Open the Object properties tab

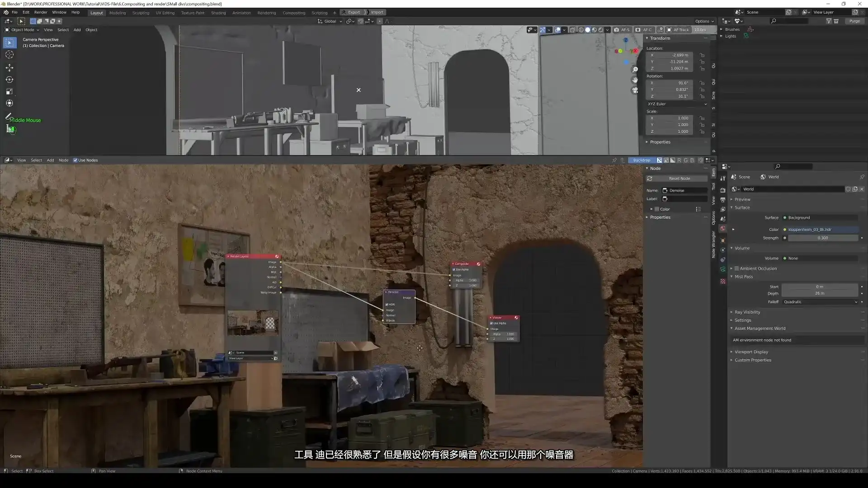tap(723, 240)
